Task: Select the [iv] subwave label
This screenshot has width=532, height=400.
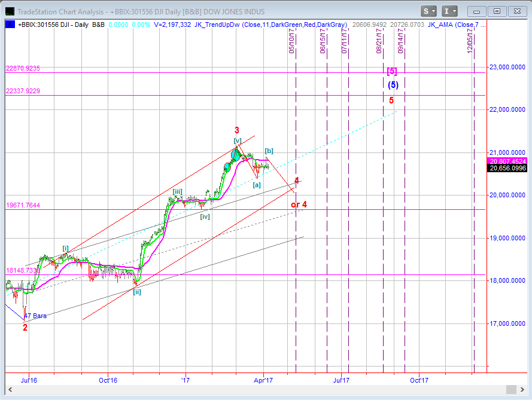Action: coord(205,216)
